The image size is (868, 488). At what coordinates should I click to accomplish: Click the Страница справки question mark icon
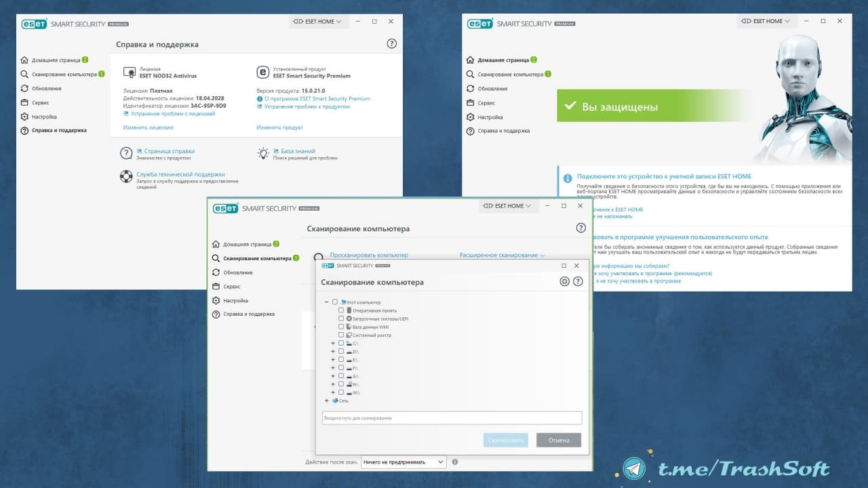(126, 153)
